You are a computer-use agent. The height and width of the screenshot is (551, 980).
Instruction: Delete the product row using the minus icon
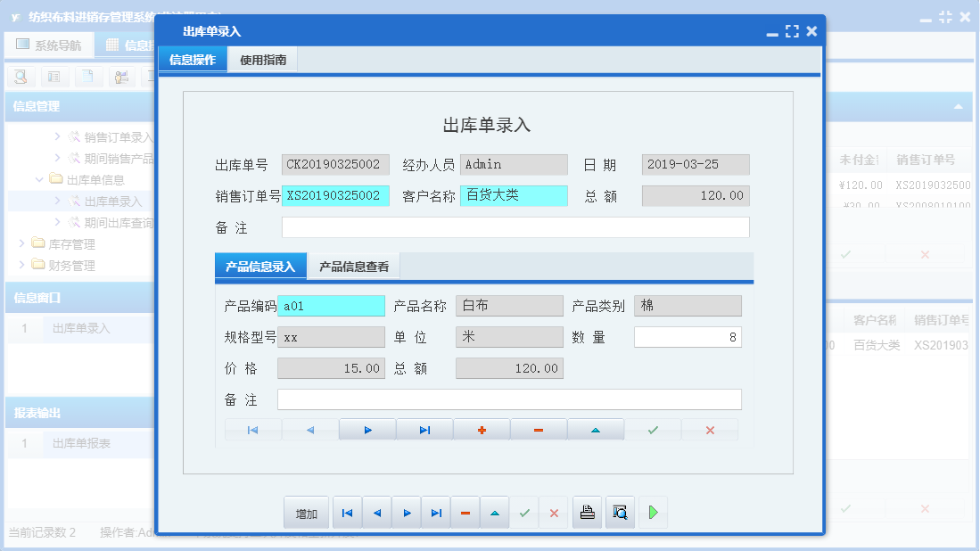[x=538, y=429]
